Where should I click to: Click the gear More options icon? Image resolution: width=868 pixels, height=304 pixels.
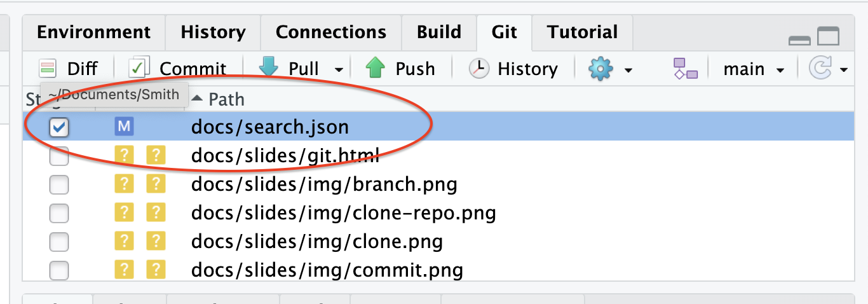600,69
